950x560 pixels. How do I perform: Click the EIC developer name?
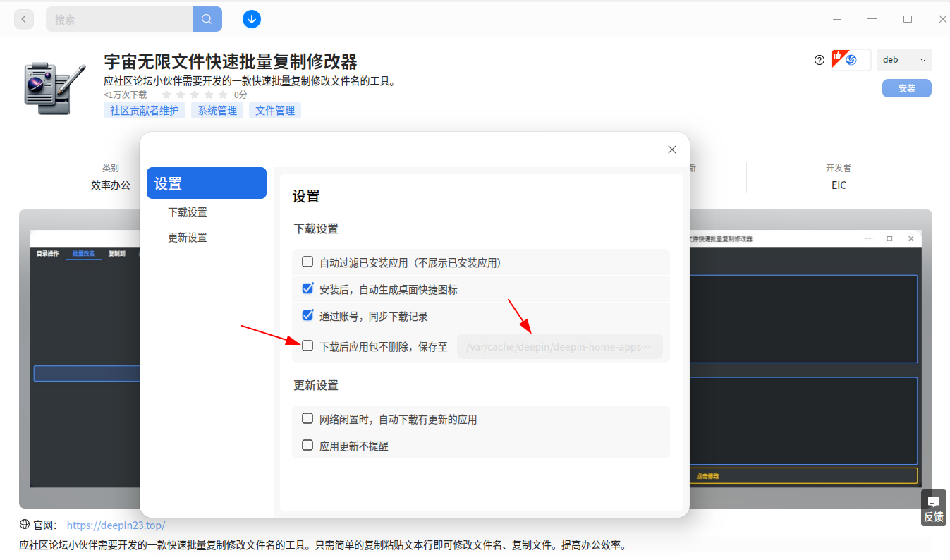(839, 185)
